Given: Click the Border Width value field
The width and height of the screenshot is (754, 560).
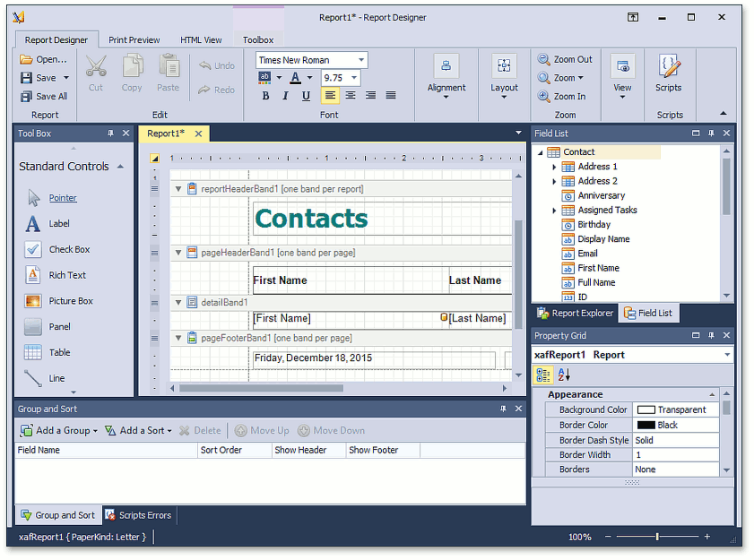Looking at the screenshot, I should pos(676,455).
